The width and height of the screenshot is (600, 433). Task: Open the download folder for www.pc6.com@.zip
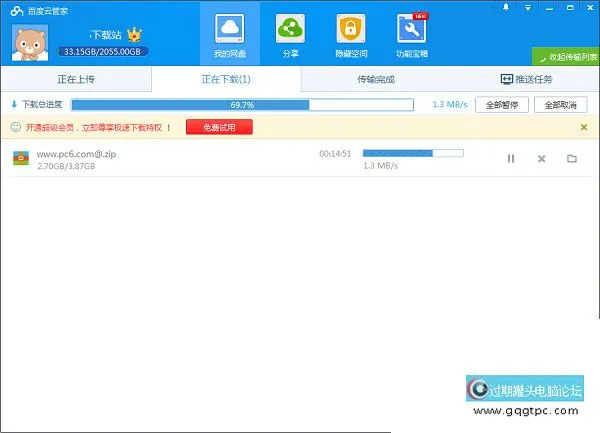(x=572, y=158)
